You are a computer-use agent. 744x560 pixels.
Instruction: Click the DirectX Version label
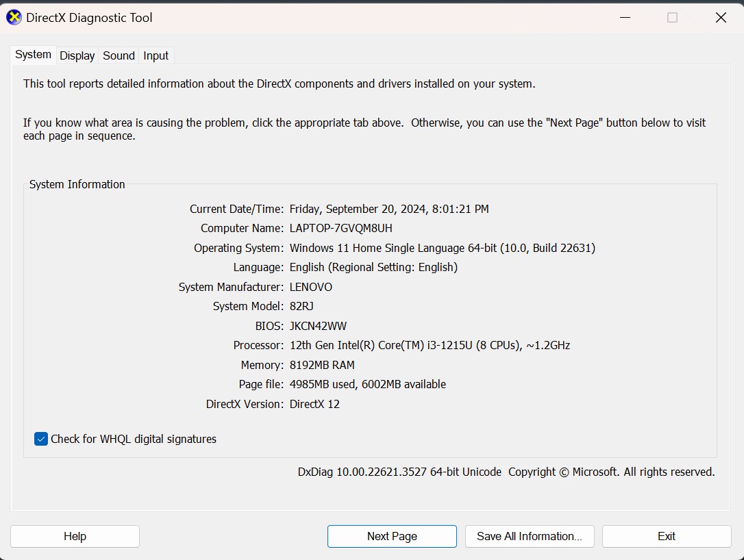point(245,404)
